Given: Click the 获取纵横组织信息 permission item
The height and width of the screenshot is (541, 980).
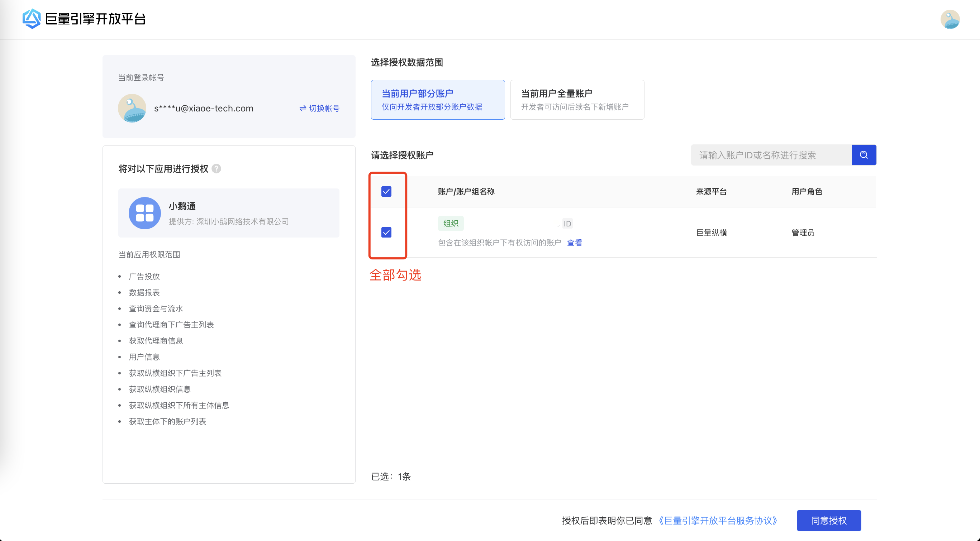Looking at the screenshot, I should pyautogui.click(x=160, y=389).
